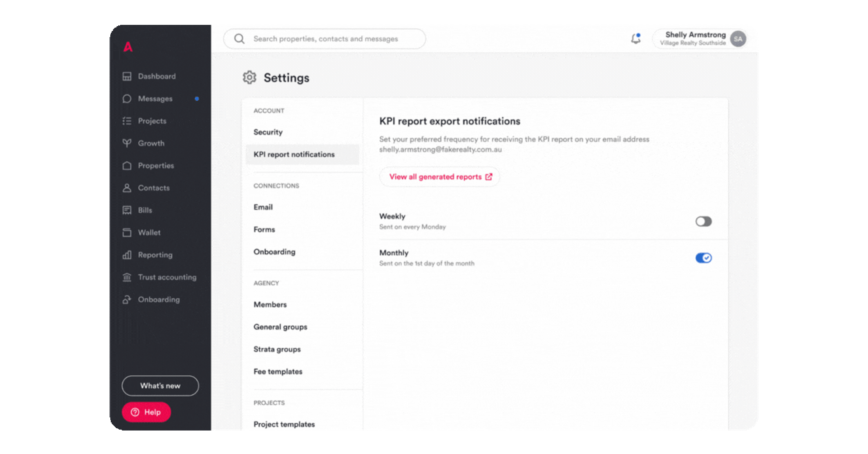Enable the Weekly report toggle

click(703, 221)
